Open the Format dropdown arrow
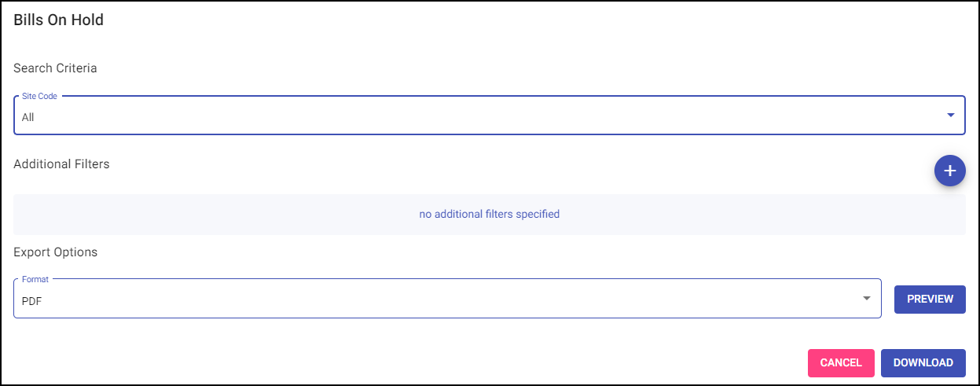The height and width of the screenshot is (386, 980). 866,299
